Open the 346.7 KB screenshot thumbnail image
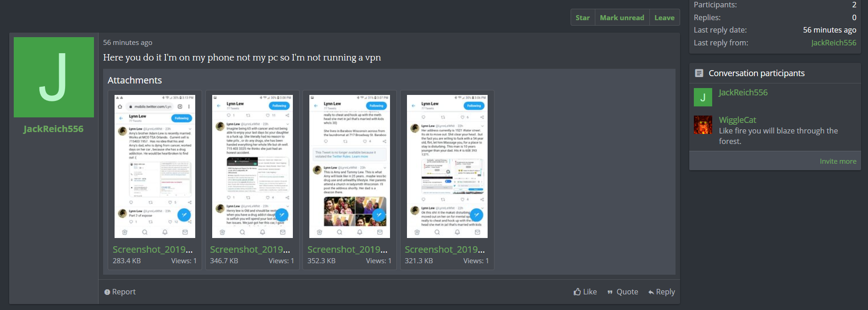Image resolution: width=868 pixels, height=310 pixels. 252,166
